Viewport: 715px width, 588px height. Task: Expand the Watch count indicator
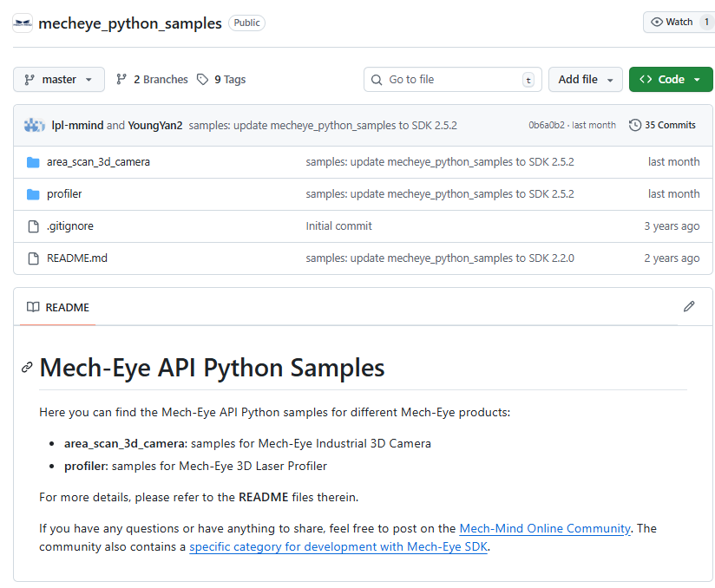[x=708, y=22]
